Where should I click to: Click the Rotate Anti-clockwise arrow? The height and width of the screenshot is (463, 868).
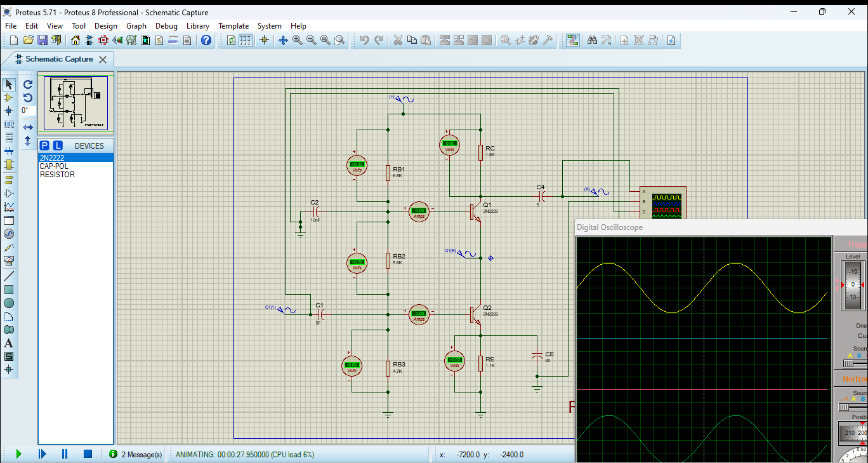click(28, 97)
